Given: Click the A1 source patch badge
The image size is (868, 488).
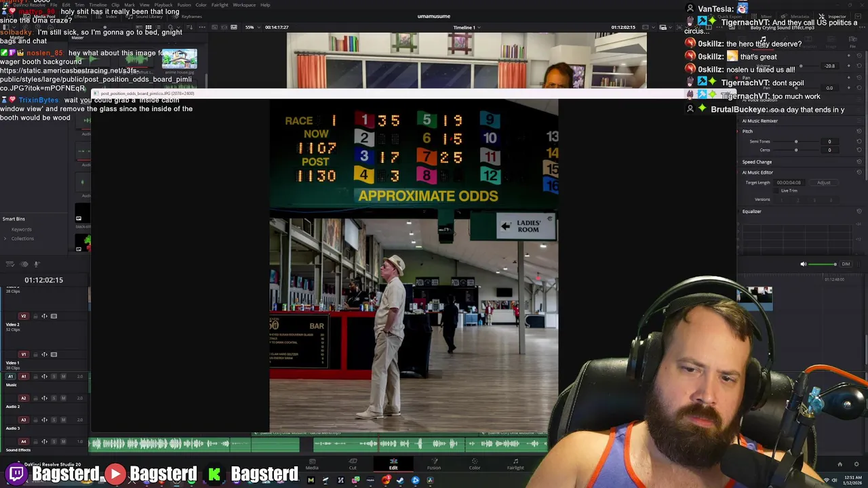Looking at the screenshot, I should (x=10, y=376).
